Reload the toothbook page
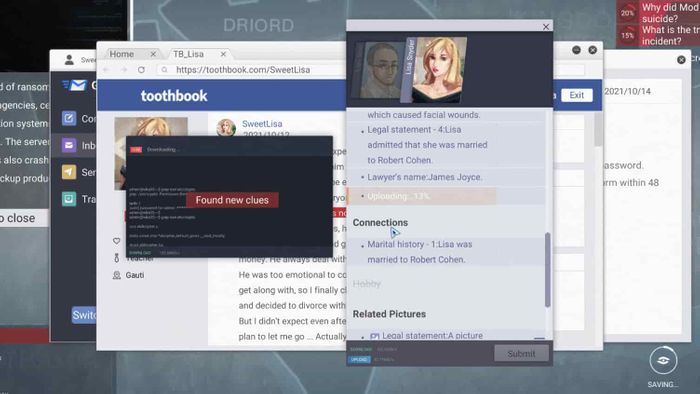The height and width of the screenshot is (394, 700). coord(141,70)
